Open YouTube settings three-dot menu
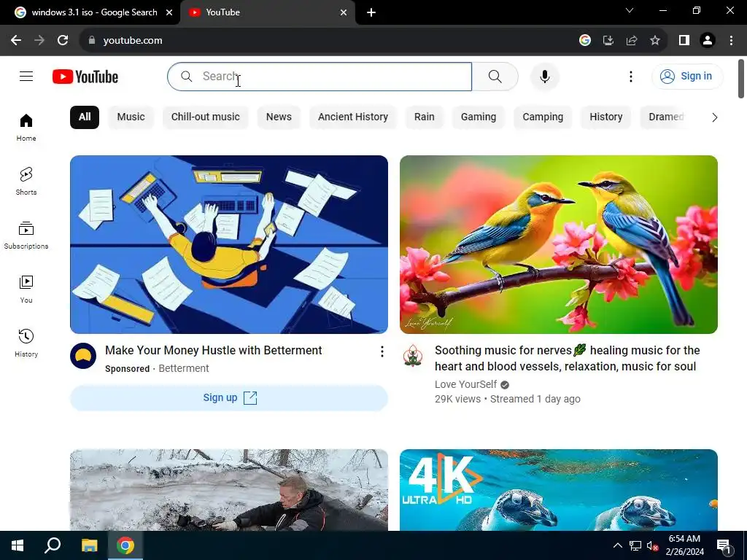This screenshot has height=560, width=747. (631, 76)
